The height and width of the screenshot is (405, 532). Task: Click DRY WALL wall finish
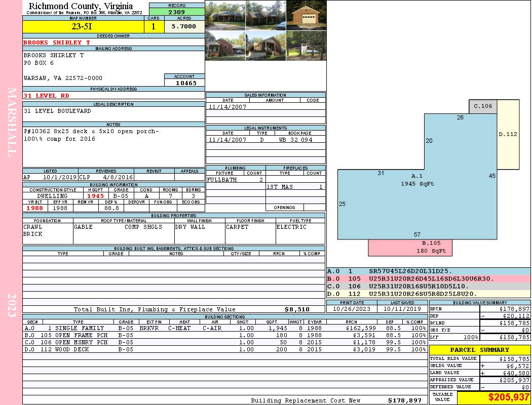190,227
